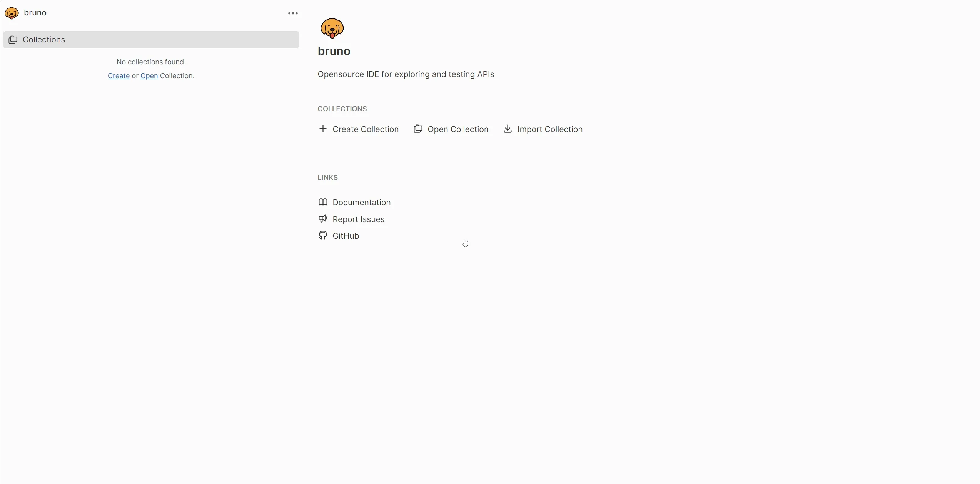This screenshot has height=484, width=980.
Task: Click the bruno title text on the welcome page
Action: pos(334,51)
